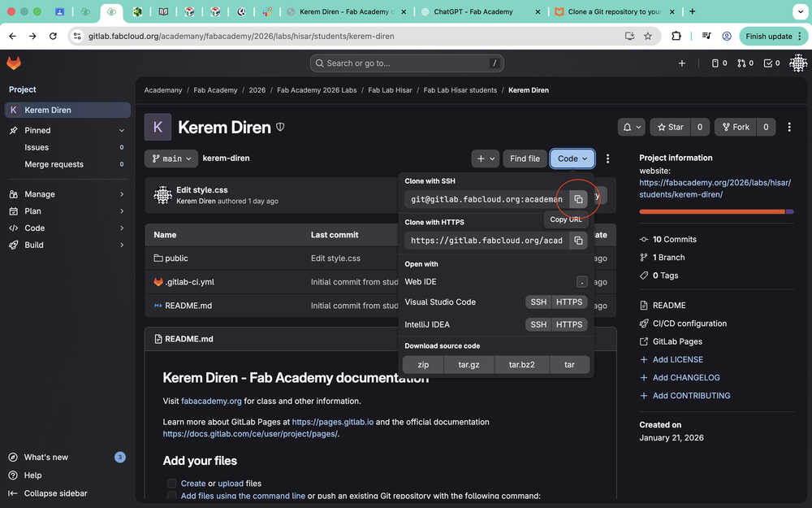Click Fab Lab Hisar breadcrumb
This screenshot has width=812, height=508.
390,90
